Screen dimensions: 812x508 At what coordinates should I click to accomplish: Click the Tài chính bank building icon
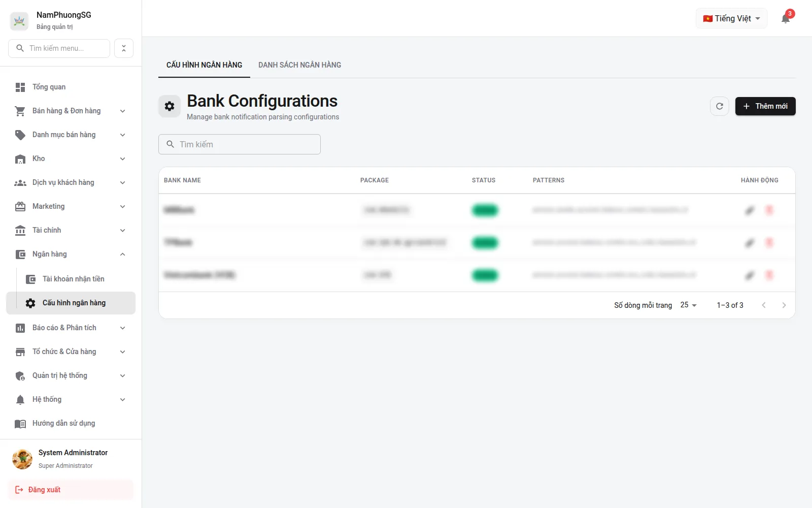point(20,231)
